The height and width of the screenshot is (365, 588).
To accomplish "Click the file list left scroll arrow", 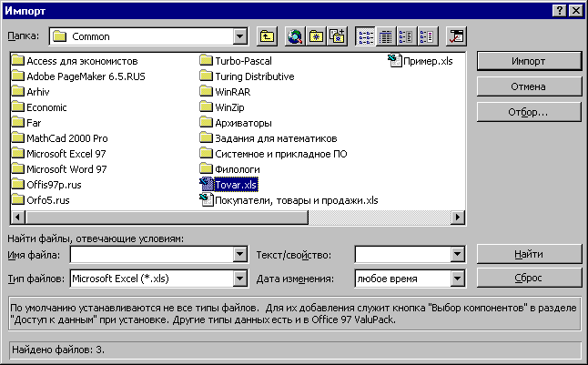I will point(17,217).
